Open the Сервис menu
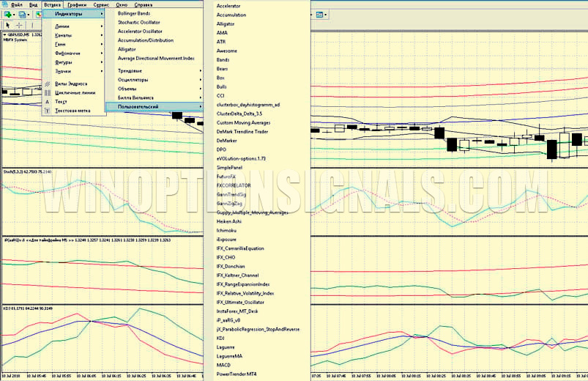Image resolution: width=588 pixels, height=381 pixels. tap(102, 4)
